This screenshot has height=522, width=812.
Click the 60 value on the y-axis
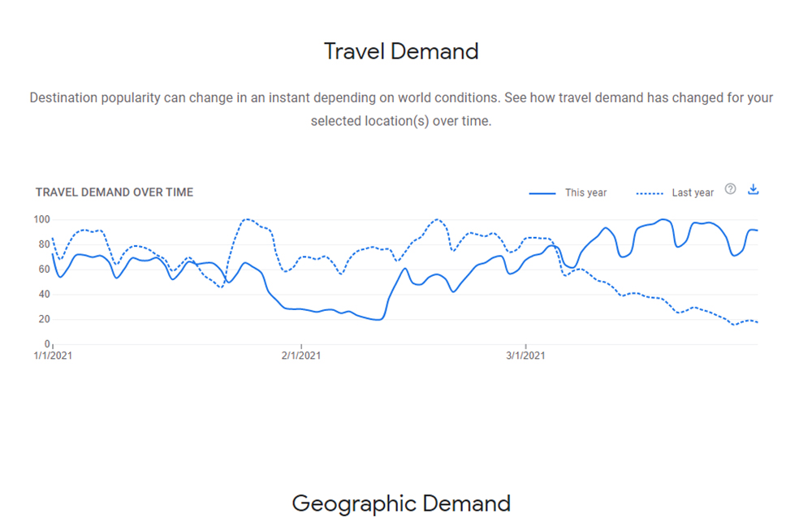point(44,269)
